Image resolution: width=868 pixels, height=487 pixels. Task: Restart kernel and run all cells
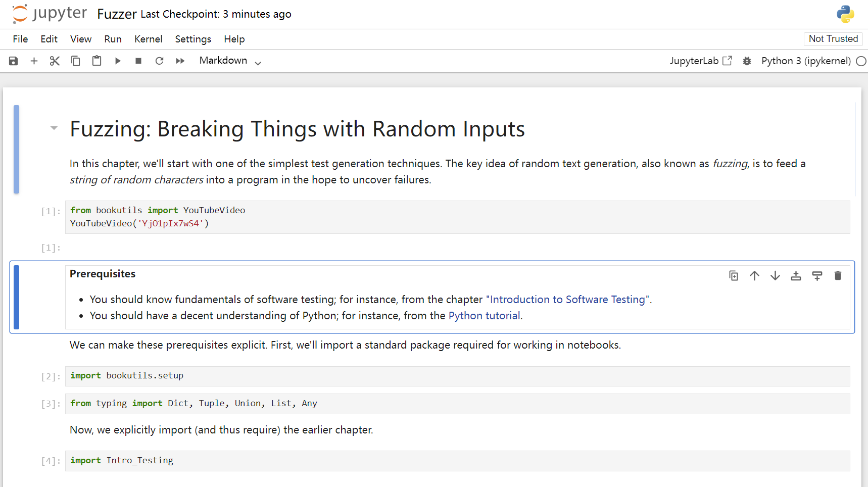180,61
